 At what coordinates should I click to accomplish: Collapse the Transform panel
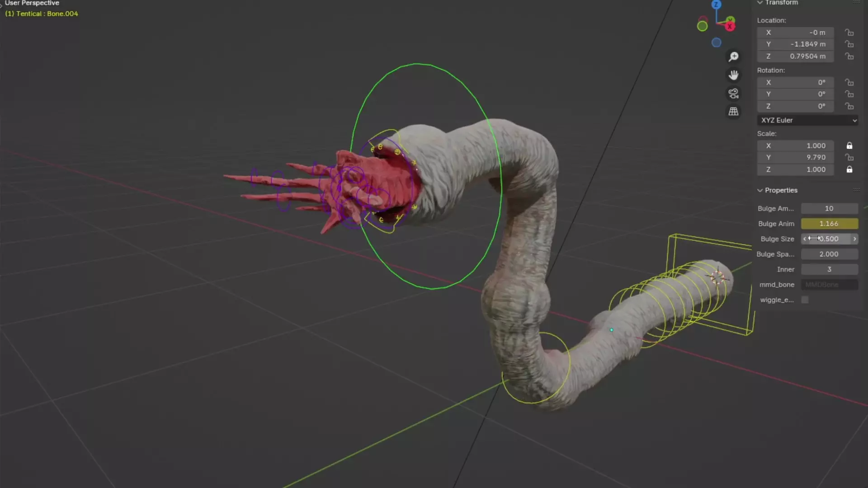pos(760,3)
